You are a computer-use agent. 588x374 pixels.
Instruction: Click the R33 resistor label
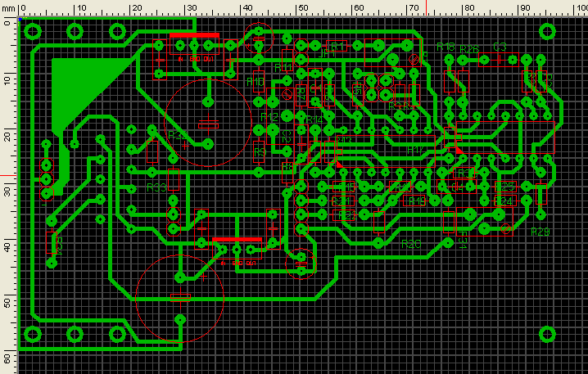[x=156, y=187]
